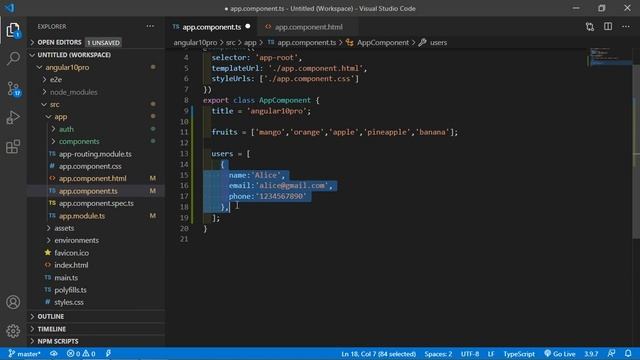Expand the environments folder

coord(96,240)
